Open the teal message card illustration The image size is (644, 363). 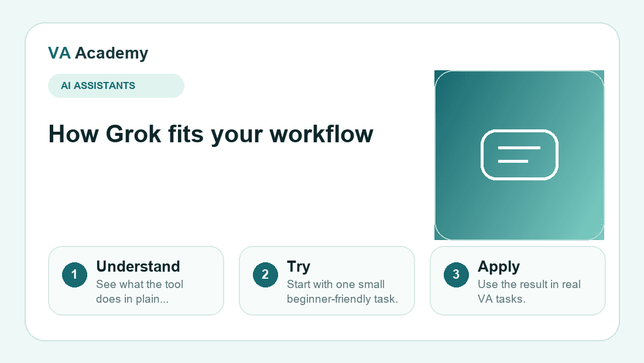pyautogui.click(x=519, y=155)
